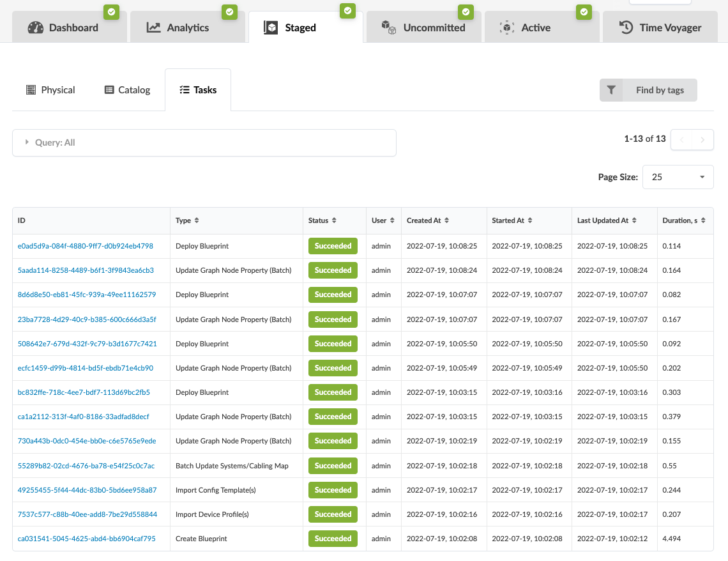Go to next page of tasks
Screen dimensions: 728x561
click(x=702, y=139)
